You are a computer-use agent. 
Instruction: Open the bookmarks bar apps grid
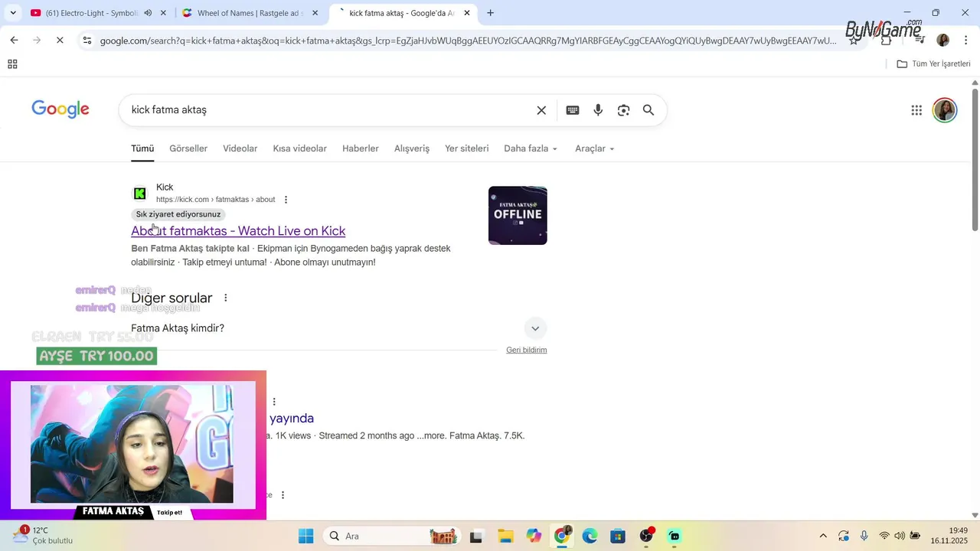(12, 64)
